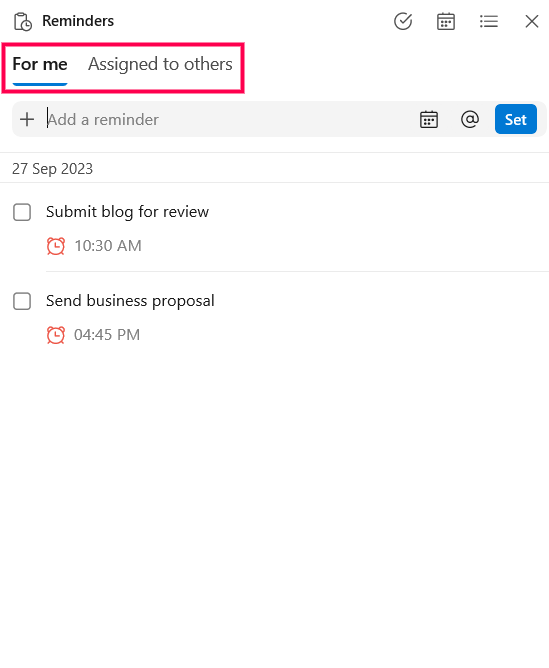The width and height of the screenshot is (549, 668).
Task: Mention someone using the @ icon
Action: coord(470,119)
